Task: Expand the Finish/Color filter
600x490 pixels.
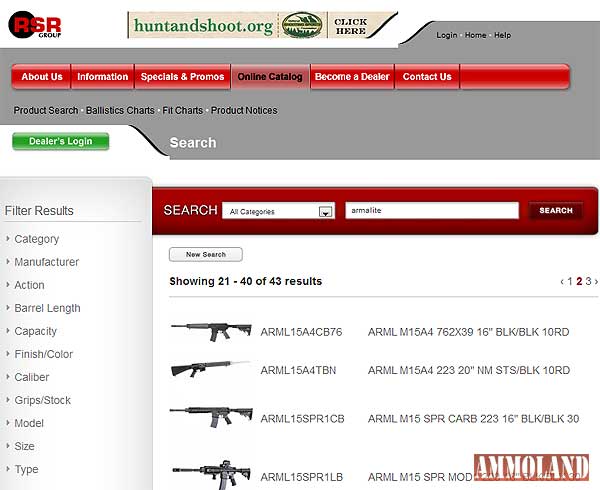Action: click(x=43, y=354)
